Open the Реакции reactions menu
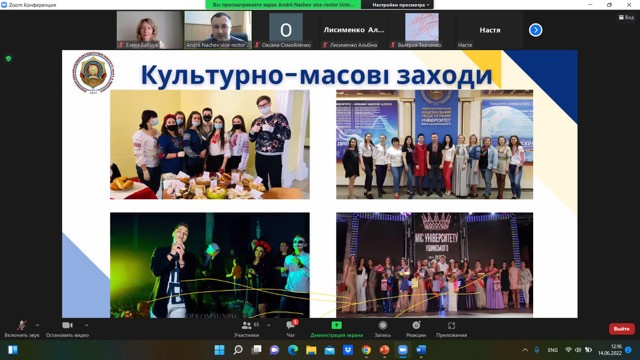 [x=416, y=329]
